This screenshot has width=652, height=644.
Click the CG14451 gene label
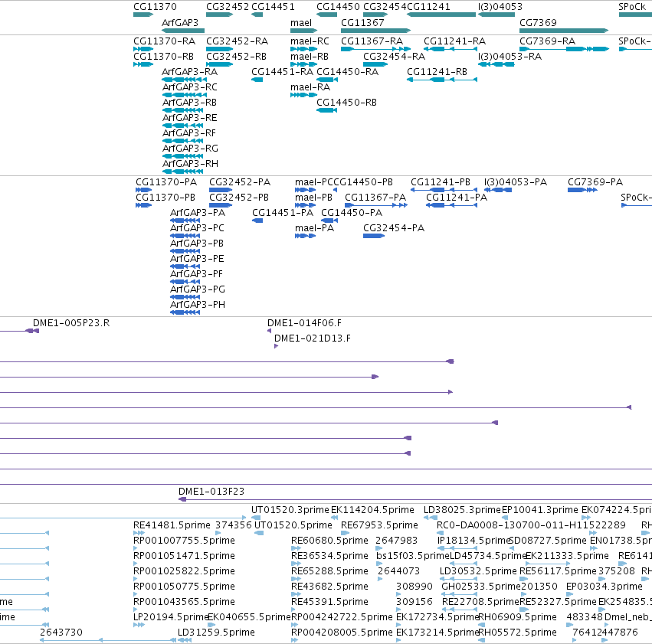(273, 7)
